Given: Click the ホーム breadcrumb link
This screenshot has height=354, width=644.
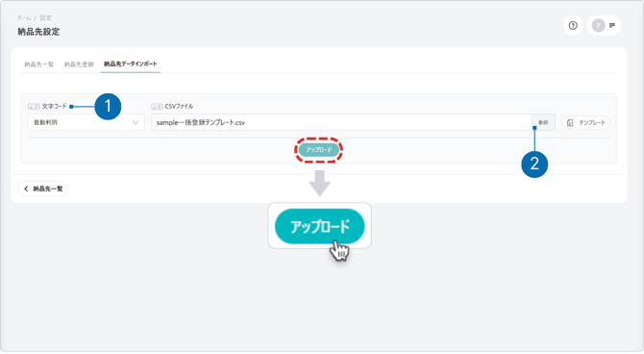Looking at the screenshot, I should [x=24, y=17].
